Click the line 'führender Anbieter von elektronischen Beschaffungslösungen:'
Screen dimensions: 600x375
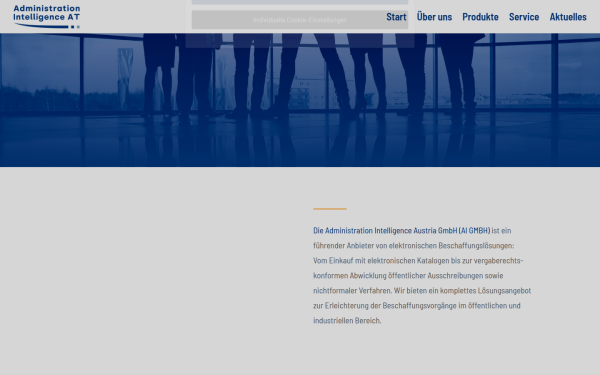414,246
